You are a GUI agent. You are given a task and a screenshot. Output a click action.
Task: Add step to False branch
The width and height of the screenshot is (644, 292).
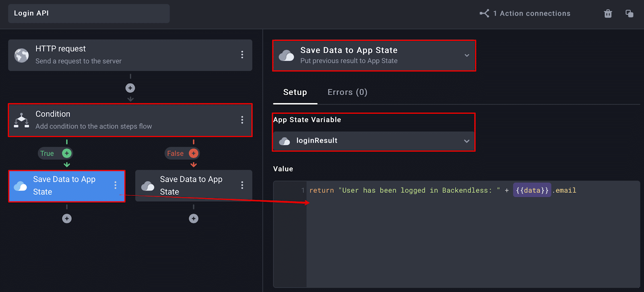(194, 153)
